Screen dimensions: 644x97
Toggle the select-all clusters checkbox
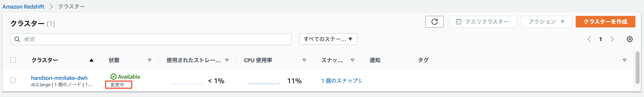click(13, 60)
